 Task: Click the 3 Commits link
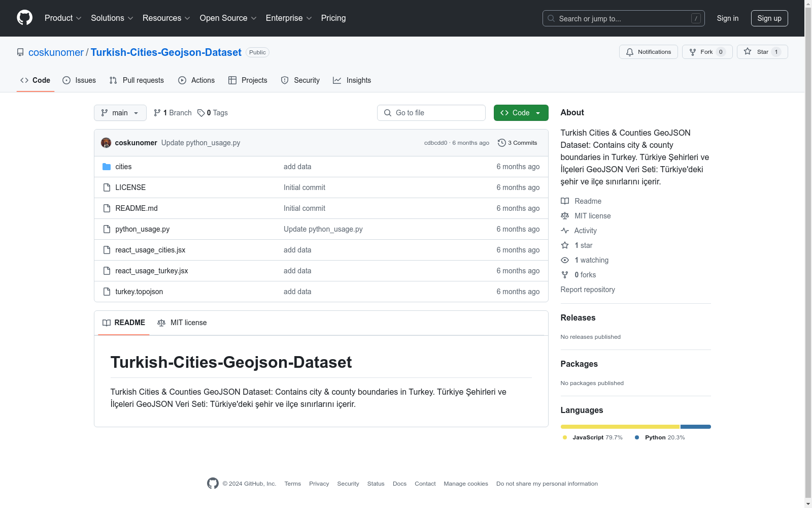coord(518,143)
